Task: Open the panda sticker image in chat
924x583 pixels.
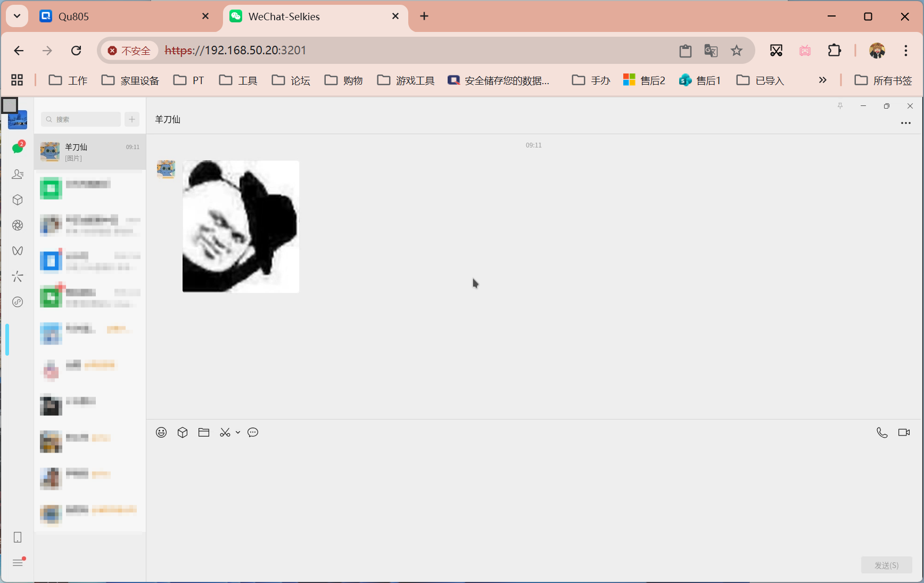Action: pos(241,226)
